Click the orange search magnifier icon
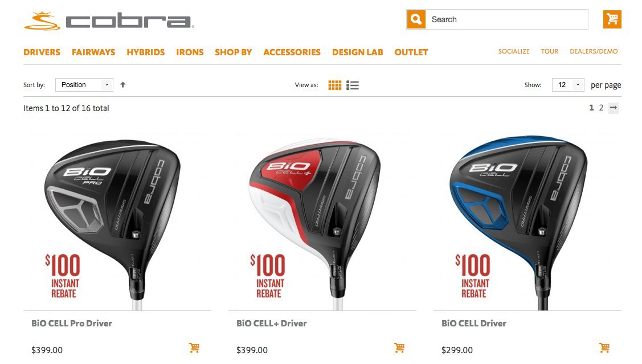 click(416, 19)
